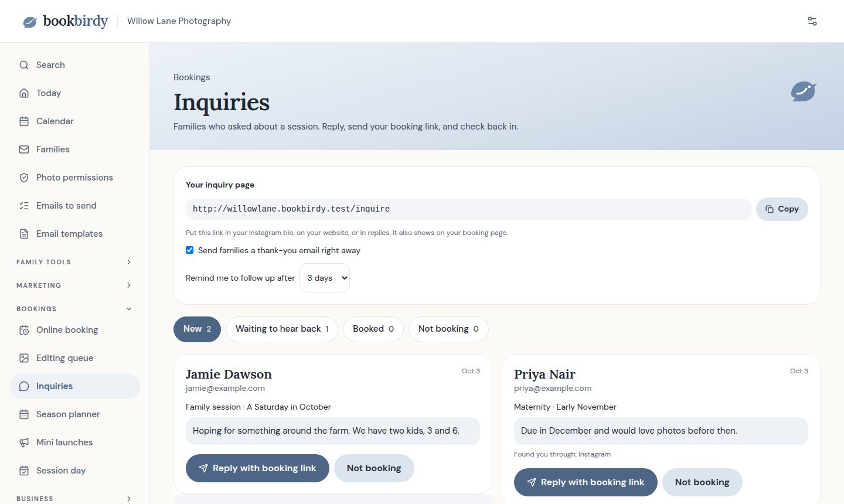844x504 pixels.
Task: Click 'Family session · A Saturday in October'
Action: point(258,407)
